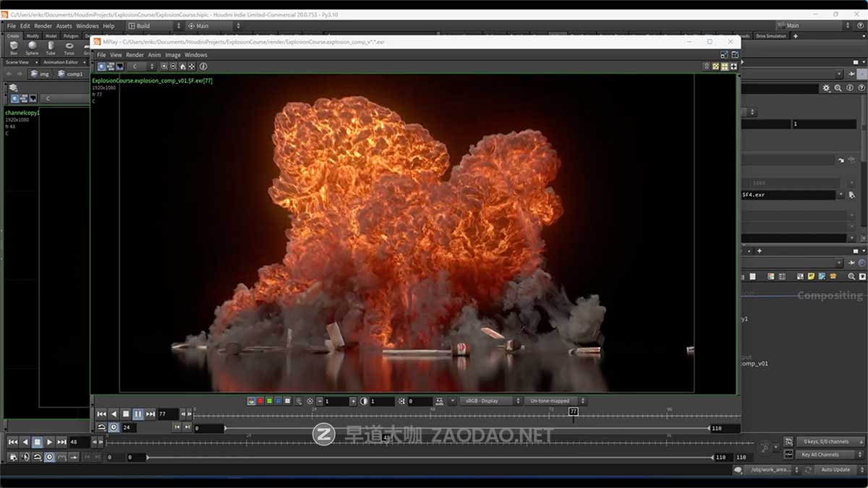
Task: Click the zoom-in magnifier icon in MPlay
Action: point(164,66)
